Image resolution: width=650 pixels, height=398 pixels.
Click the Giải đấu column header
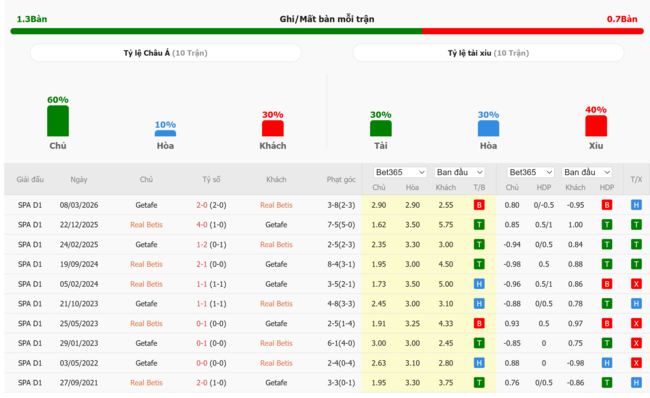coord(30,180)
